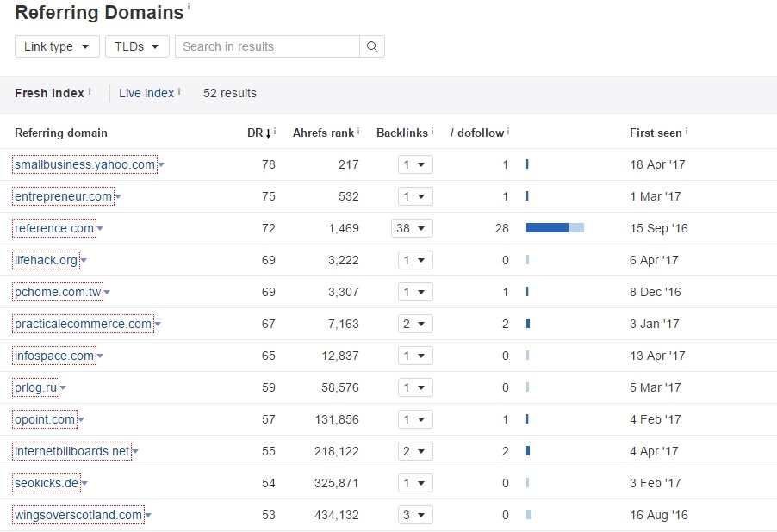Open backlinks dropdown for internetbillboards.net row

pos(415,451)
